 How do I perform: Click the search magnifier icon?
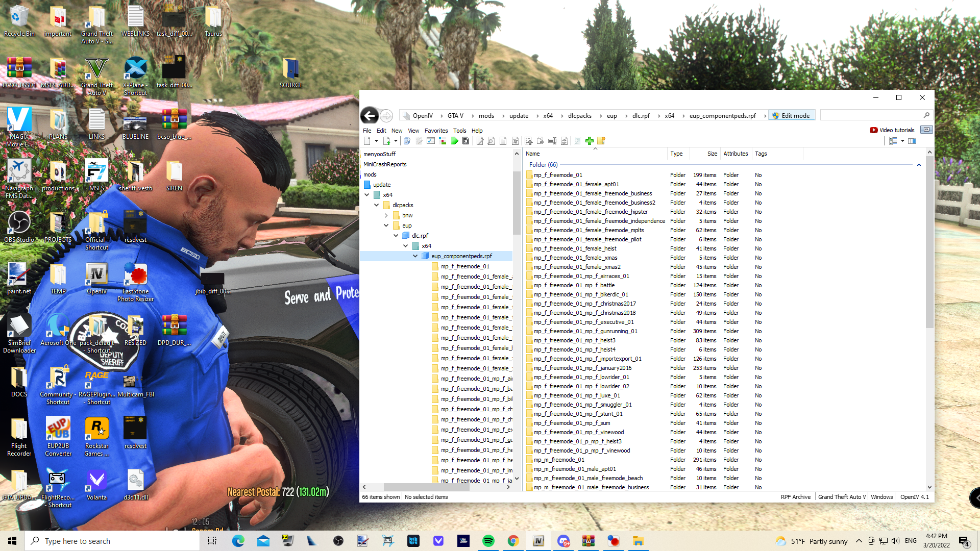click(926, 115)
